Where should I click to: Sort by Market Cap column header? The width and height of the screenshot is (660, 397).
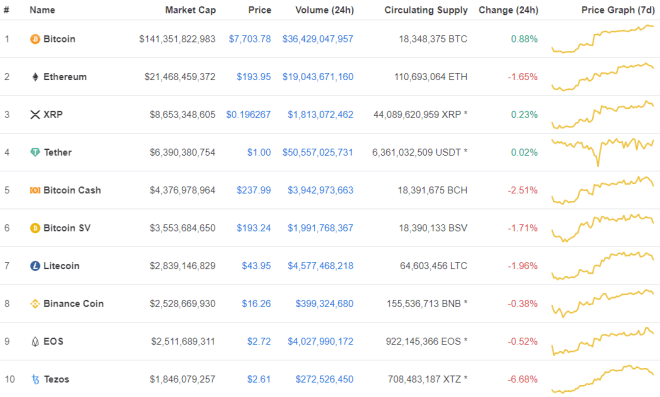tap(190, 10)
